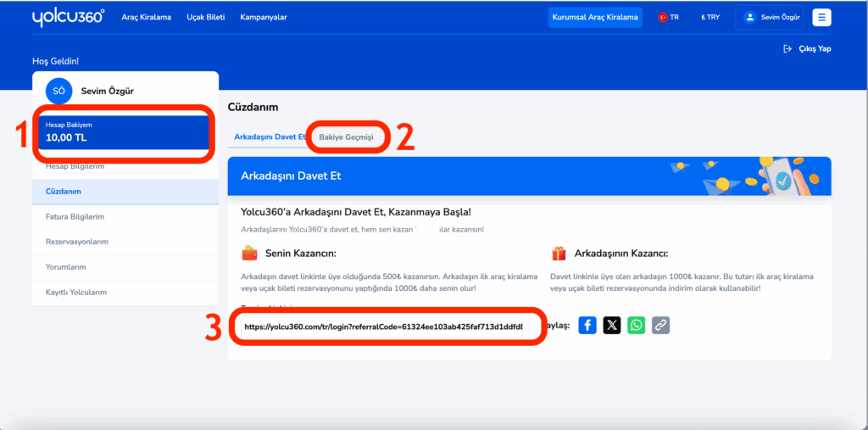This screenshot has width=868, height=430.
Task: Click the Sevim Özgür name in sidebar card
Action: click(x=108, y=91)
